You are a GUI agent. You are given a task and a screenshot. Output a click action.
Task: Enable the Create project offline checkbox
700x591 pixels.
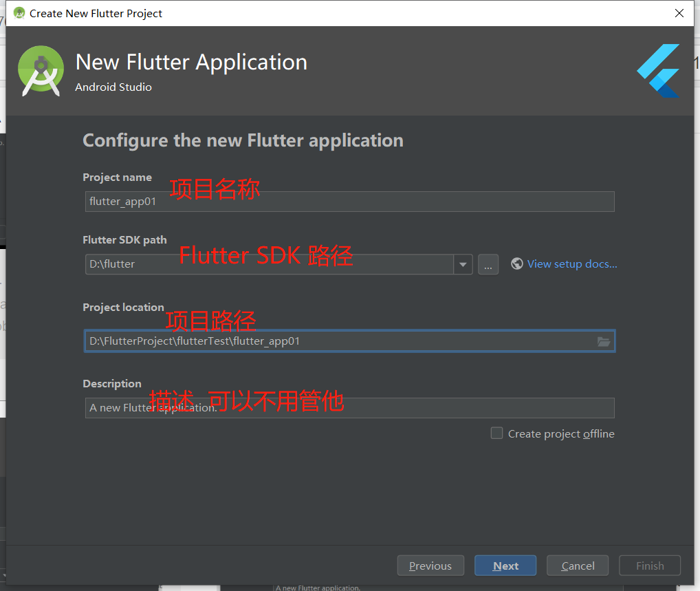click(496, 433)
